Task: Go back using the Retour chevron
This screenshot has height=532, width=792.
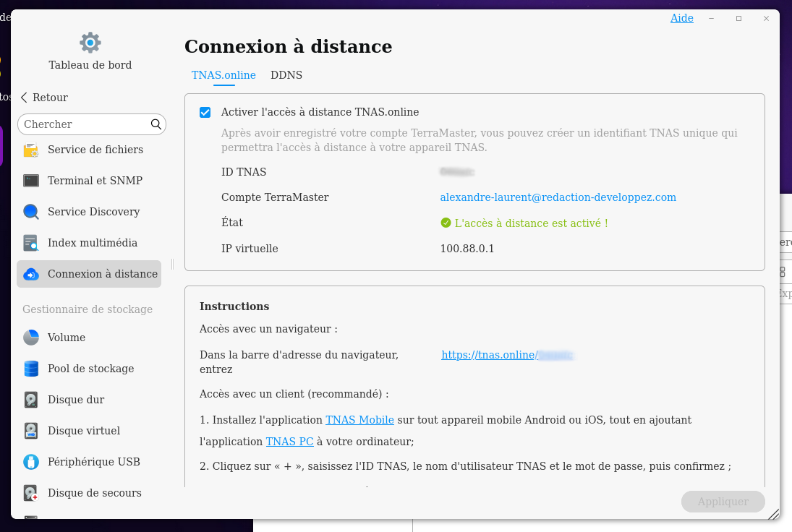Action: pyautogui.click(x=25, y=98)
